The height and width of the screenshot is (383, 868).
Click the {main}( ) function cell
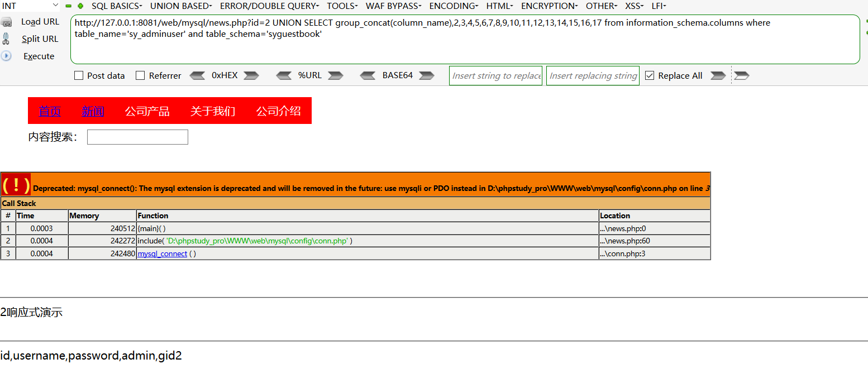coord(368,228)
